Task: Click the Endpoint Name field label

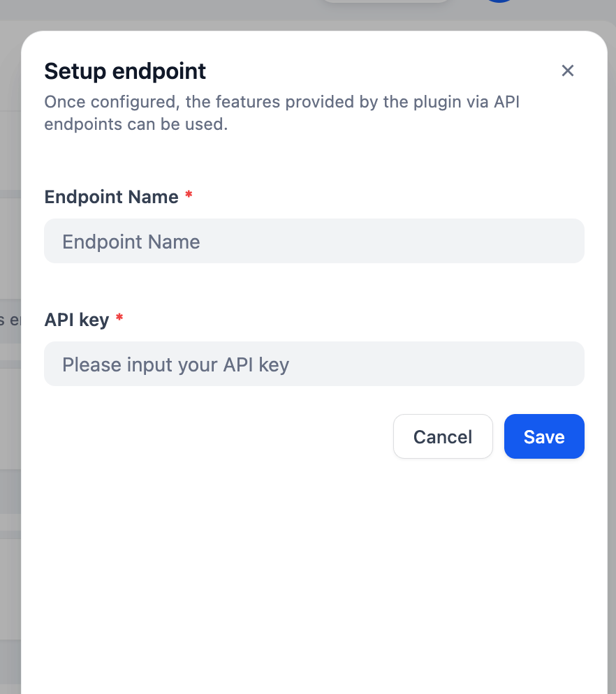Action: pos(111,197)
